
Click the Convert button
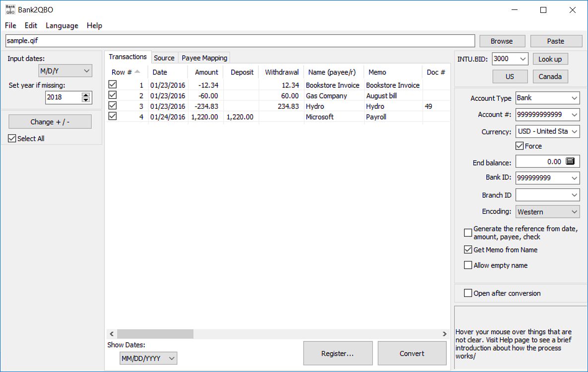pyautogui.click(x=412, y=353)
